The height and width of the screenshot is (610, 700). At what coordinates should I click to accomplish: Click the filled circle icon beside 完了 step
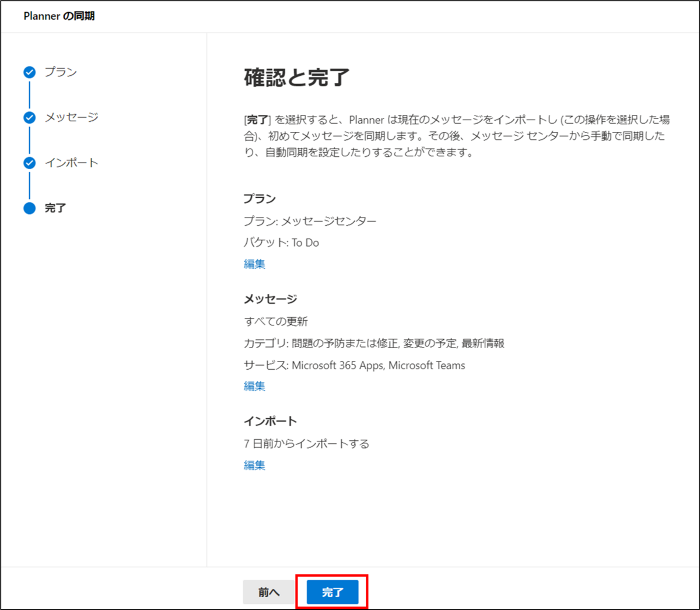(x=29, y=208)
